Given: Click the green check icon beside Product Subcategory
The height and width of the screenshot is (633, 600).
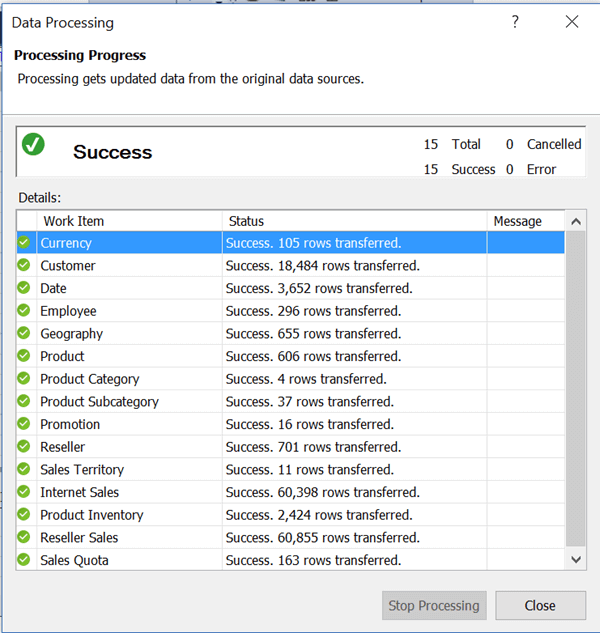Looking at the screenshot, I should coord(24,400).
